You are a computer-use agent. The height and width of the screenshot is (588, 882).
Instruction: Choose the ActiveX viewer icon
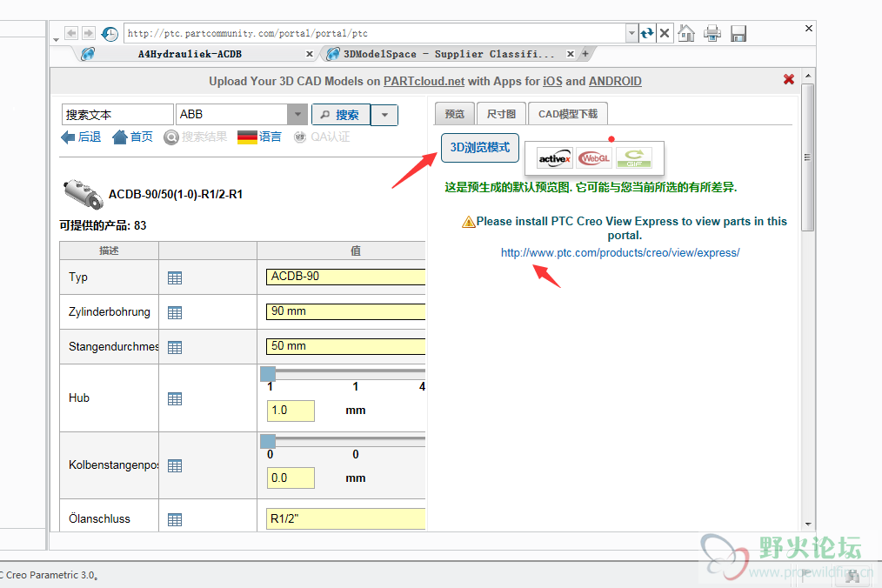point(555,158)
